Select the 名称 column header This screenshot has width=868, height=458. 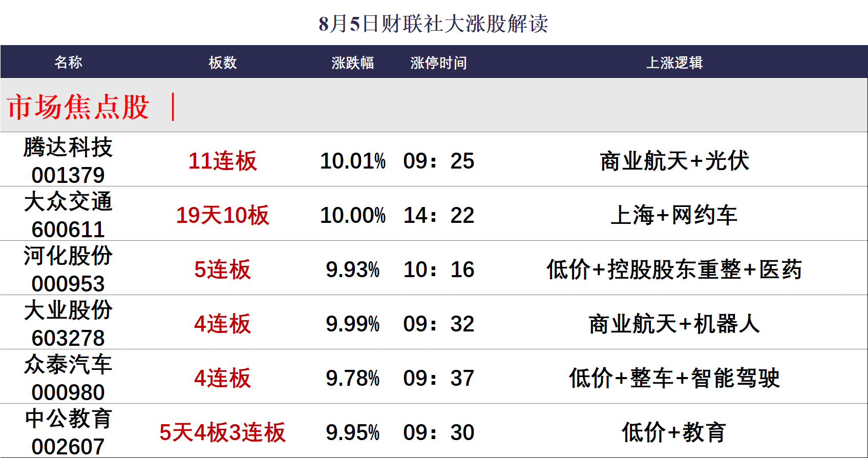(68, 63)
